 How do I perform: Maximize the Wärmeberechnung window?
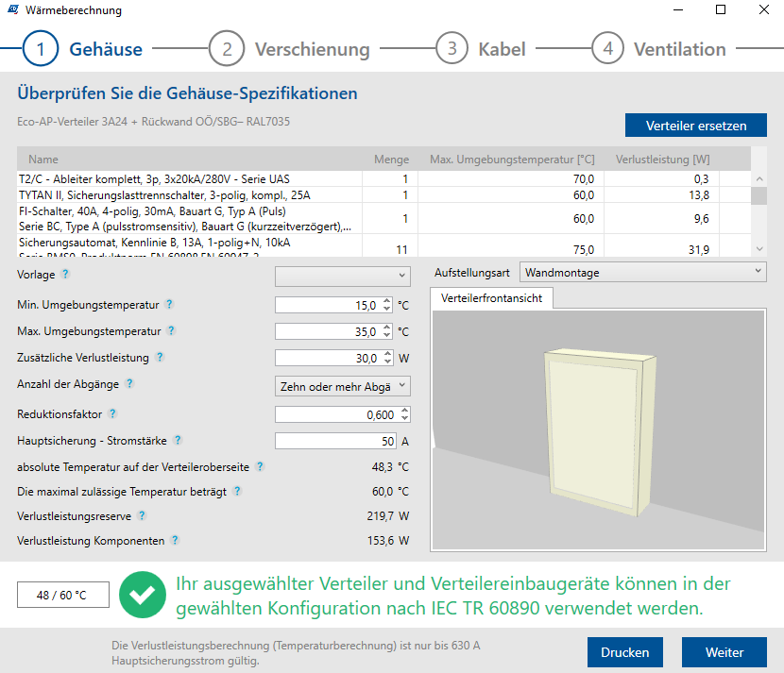[721, 9]
